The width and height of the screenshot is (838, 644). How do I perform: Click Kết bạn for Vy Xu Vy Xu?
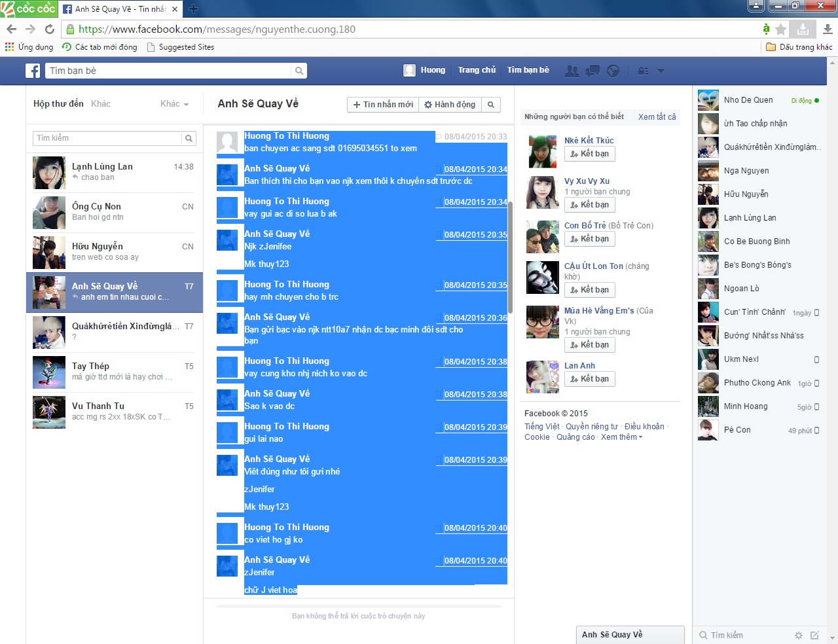pos(590,205)
